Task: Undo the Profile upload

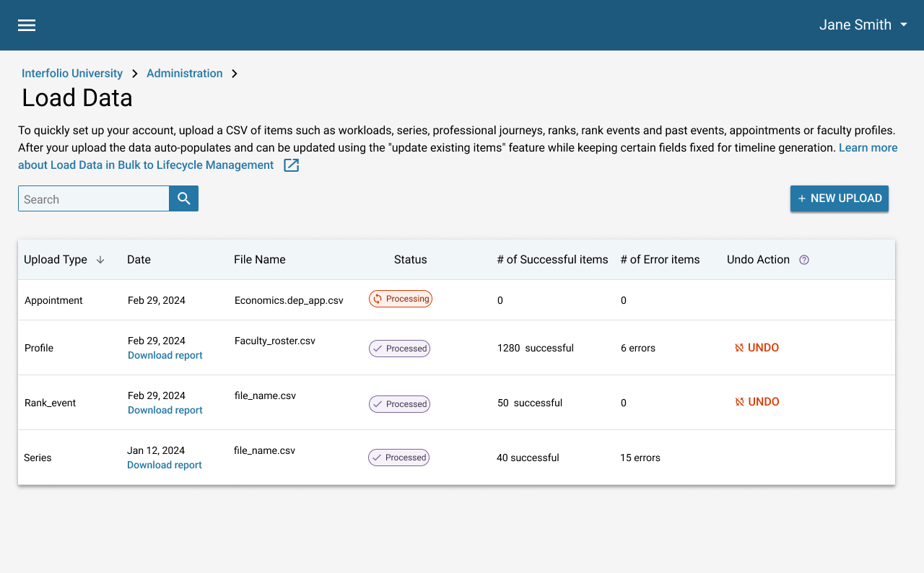Action: click(x=757, y=348)
